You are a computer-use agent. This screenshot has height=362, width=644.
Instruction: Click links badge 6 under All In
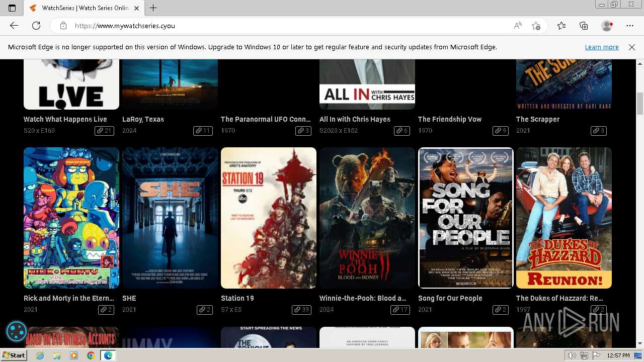[402, 131]
